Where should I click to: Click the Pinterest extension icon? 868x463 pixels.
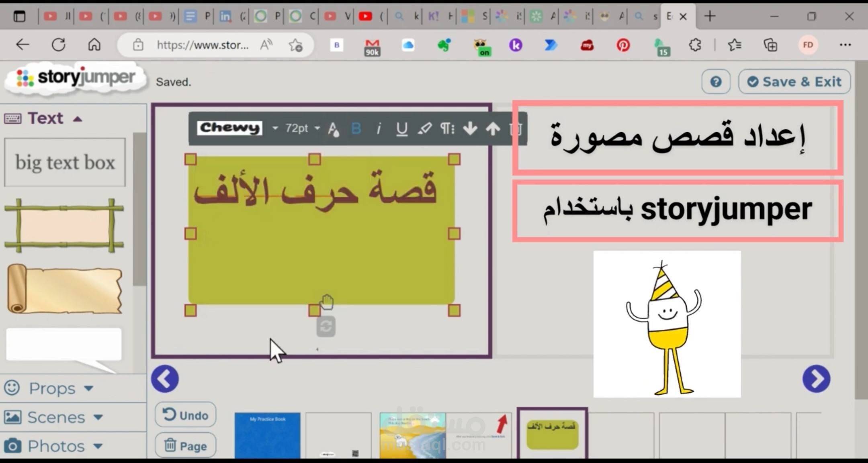(x=623, y=45)
